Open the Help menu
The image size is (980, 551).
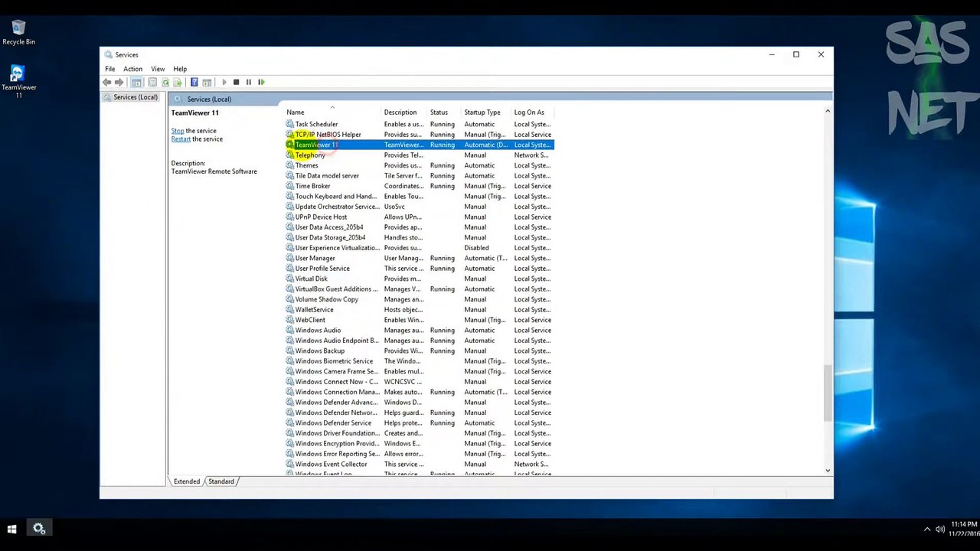pyautogui.click(x=180, y=69)
